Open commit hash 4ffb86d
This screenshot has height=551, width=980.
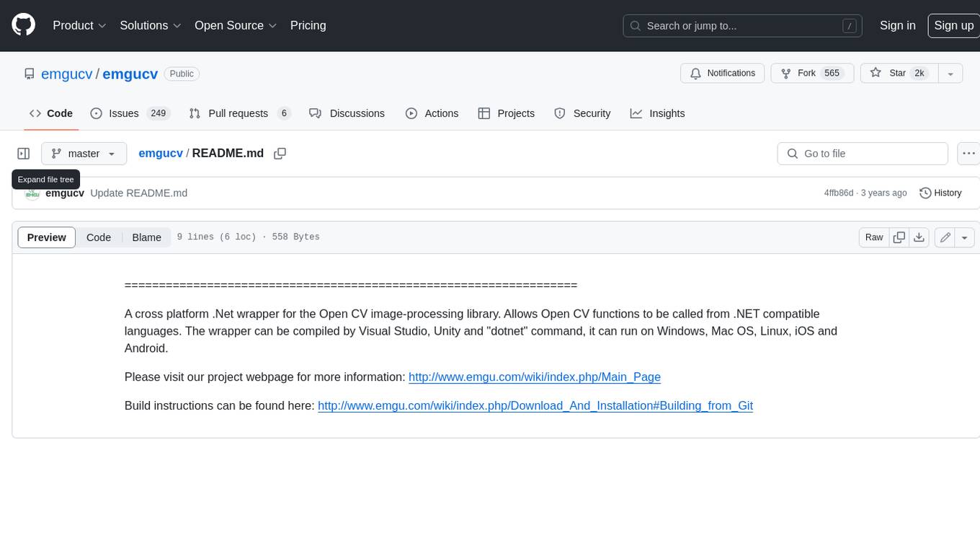839,193
